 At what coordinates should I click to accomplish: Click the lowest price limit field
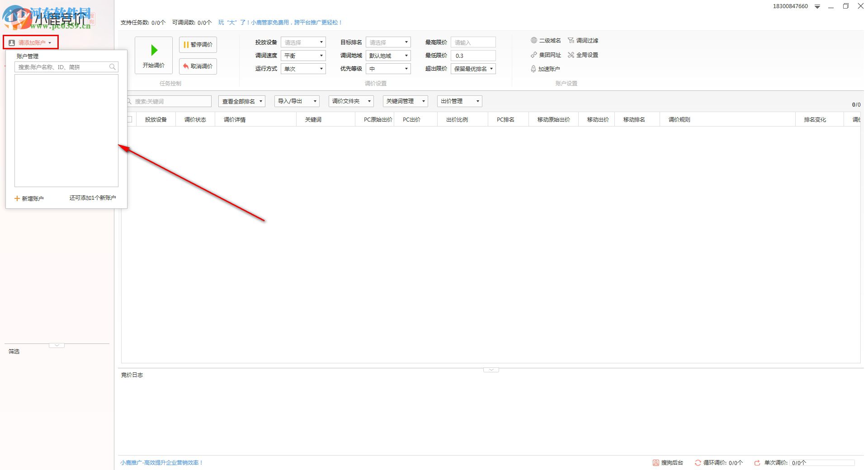tap(473, 56)
